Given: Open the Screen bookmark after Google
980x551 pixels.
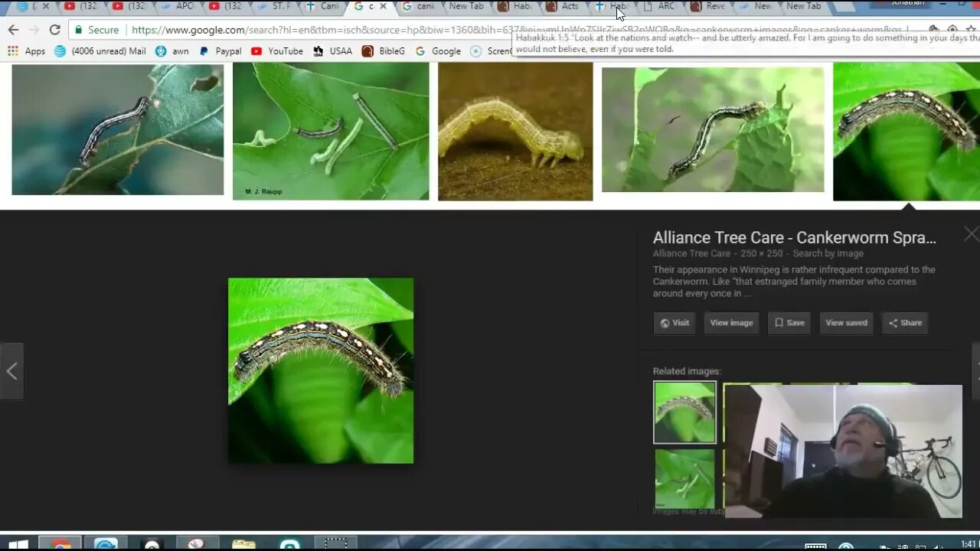Looking at the screenshot, I should (492, 51).
